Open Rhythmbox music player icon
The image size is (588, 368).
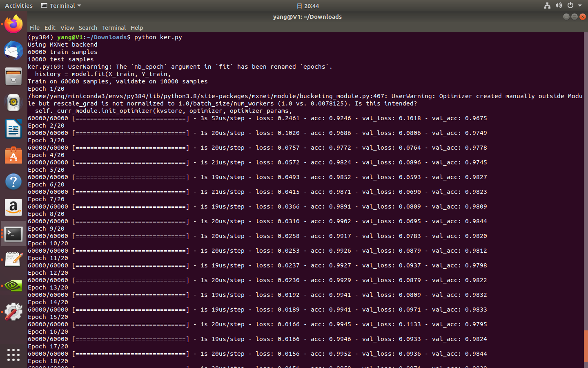(x=13, y=103)
